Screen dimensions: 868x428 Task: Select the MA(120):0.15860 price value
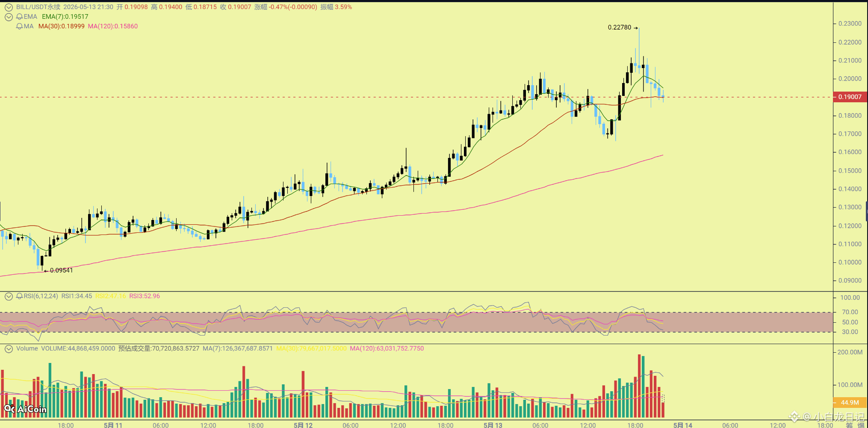(113, 26)
